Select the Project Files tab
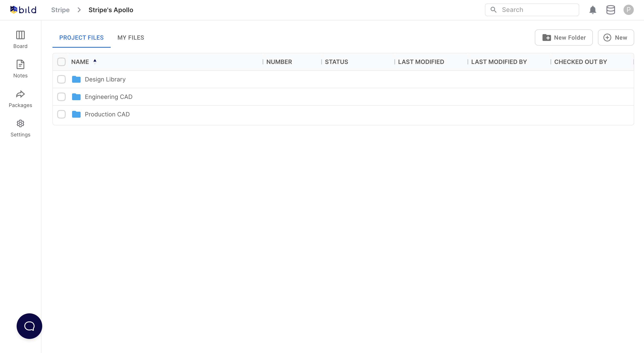The width and height of the screenshot is (644, 353). click(81, 38)
